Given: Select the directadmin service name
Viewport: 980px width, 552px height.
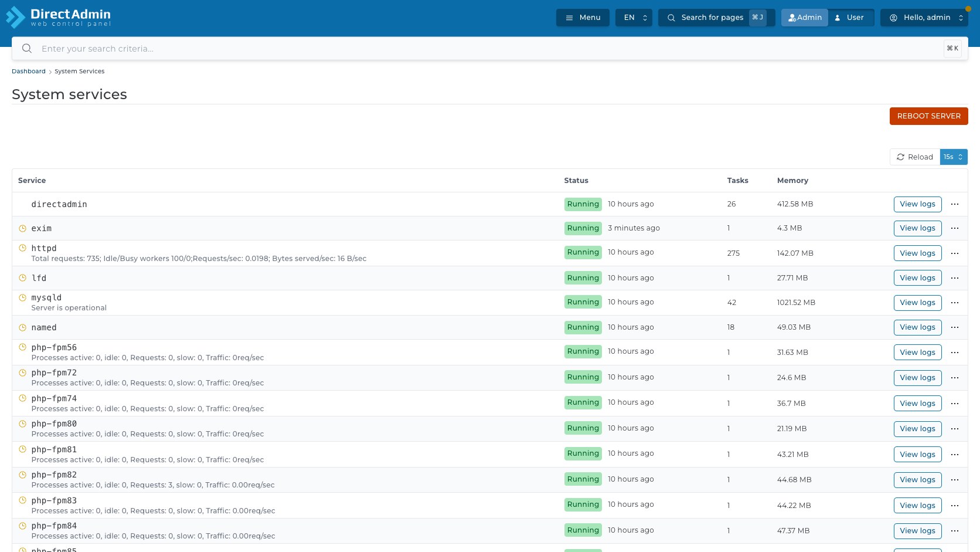Looking at the screenshot, I should tap(59, 204).
